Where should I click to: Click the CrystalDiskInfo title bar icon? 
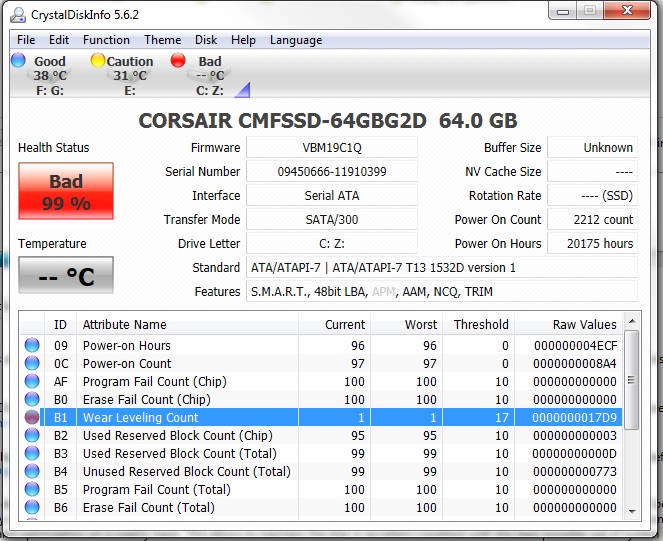pyautogui.click(x=18, y=15)
